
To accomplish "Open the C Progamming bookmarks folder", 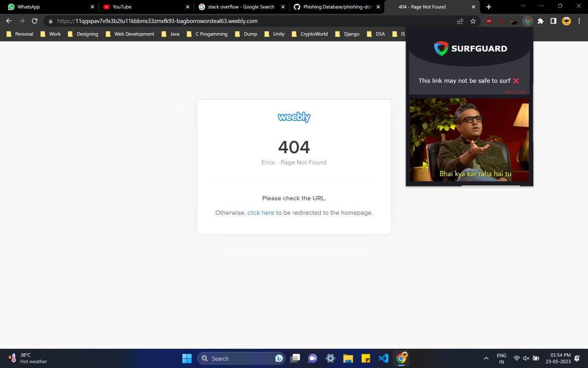I will [x=207, y=34].
